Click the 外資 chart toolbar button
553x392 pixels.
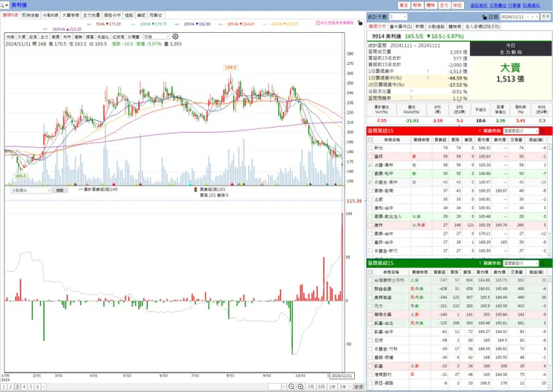[22, 37]
